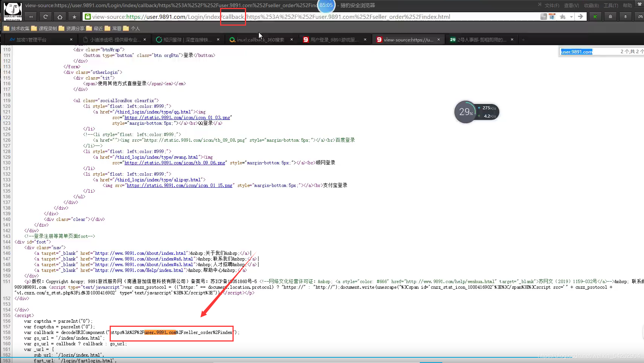Open the 查看(V) menu
The image size is (644, 363).
click(x=571, y=5)
